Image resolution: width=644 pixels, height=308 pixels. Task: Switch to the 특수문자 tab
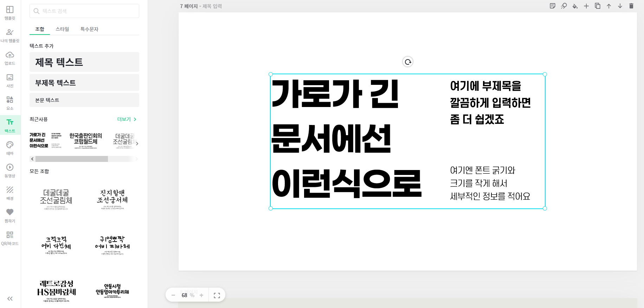tap(89, 29)
